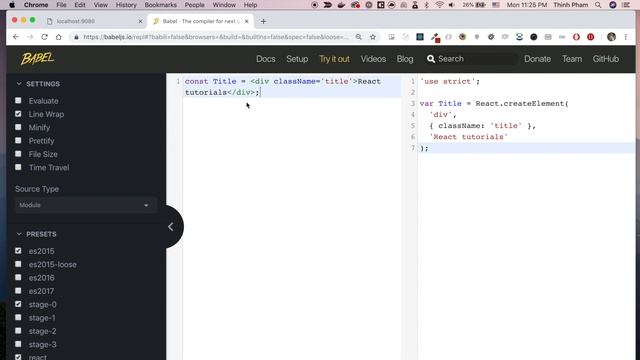Click the browser forward arrow

(x=30, y=37)
